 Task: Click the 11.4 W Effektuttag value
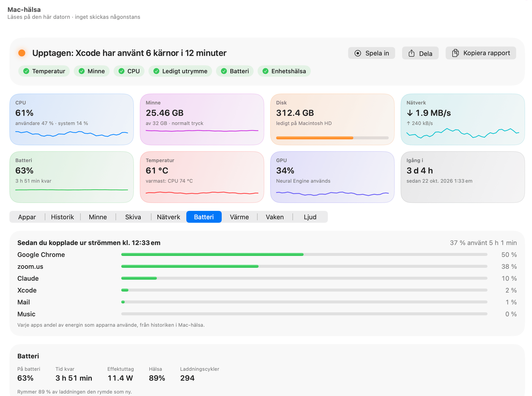pos(120,378)
